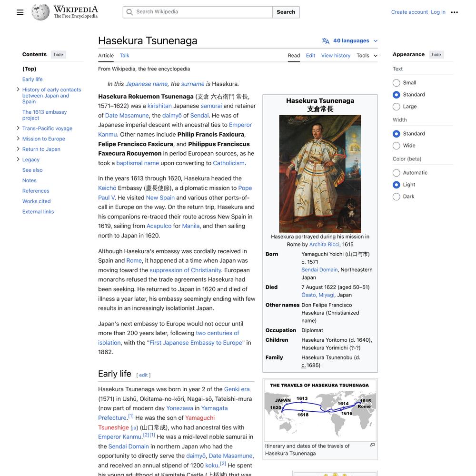Hide the Contents sidebar
This screenshot has width=476, height=476.
(x=59, y=55)
